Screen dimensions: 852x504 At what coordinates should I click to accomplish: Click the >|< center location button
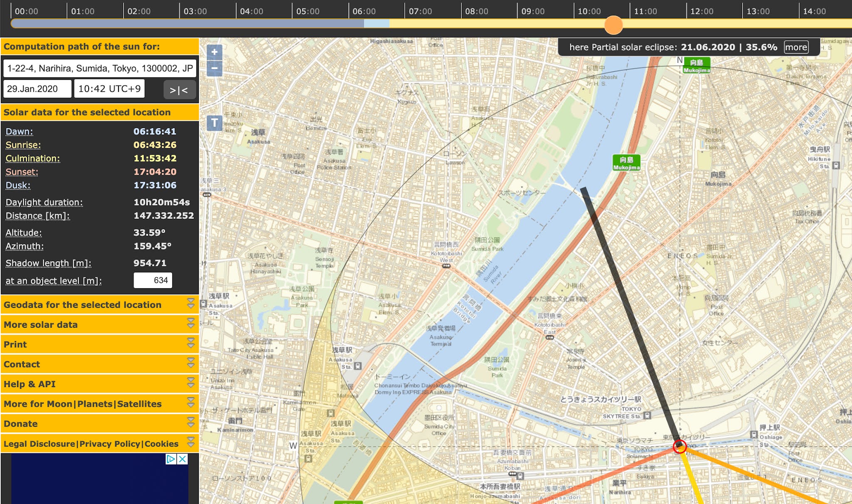[x=179, y=90]
